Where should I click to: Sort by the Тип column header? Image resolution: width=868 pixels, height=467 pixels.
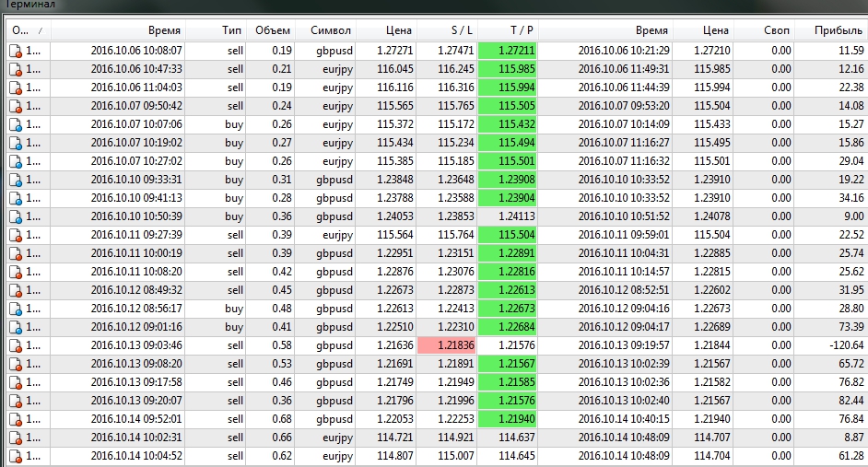click(x=216, y=30)
